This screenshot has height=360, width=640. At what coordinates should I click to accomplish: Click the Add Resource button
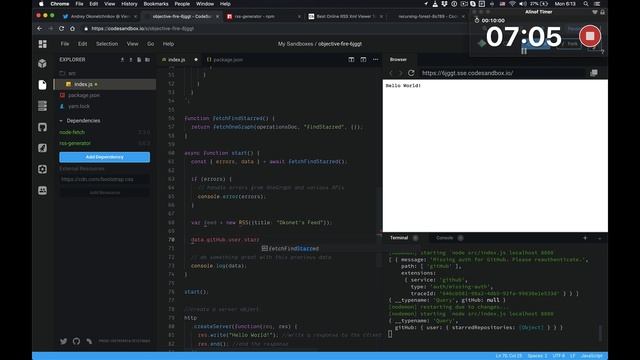click(x=104, y=193)
